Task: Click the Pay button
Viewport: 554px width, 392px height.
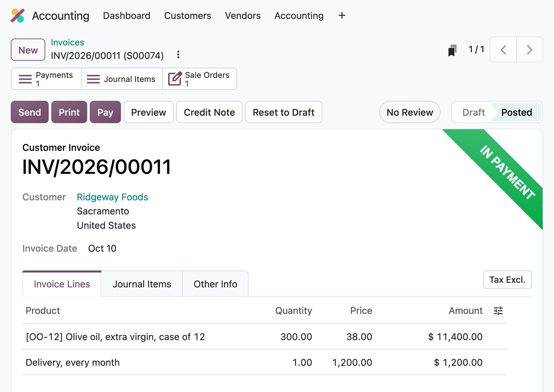Action: (105, 112)
